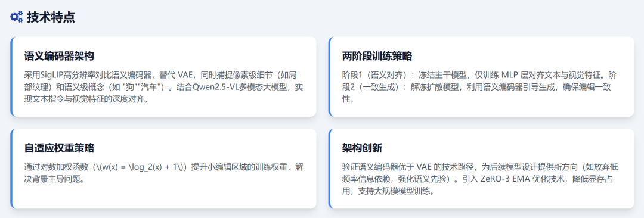Click the 两阶段训练策略 card title
Image resolution: width=644 pixels, height=218 pixels.
click(377, 56)
